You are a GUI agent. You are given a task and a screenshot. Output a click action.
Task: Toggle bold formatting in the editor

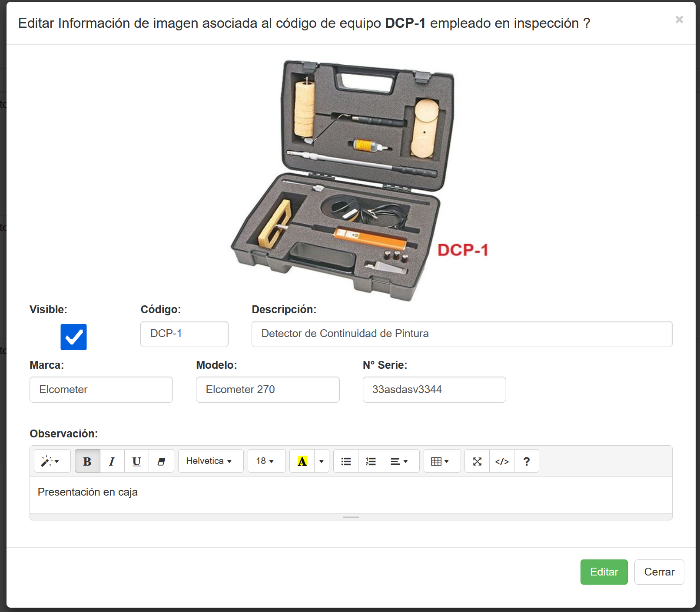[x=87, y=461]
